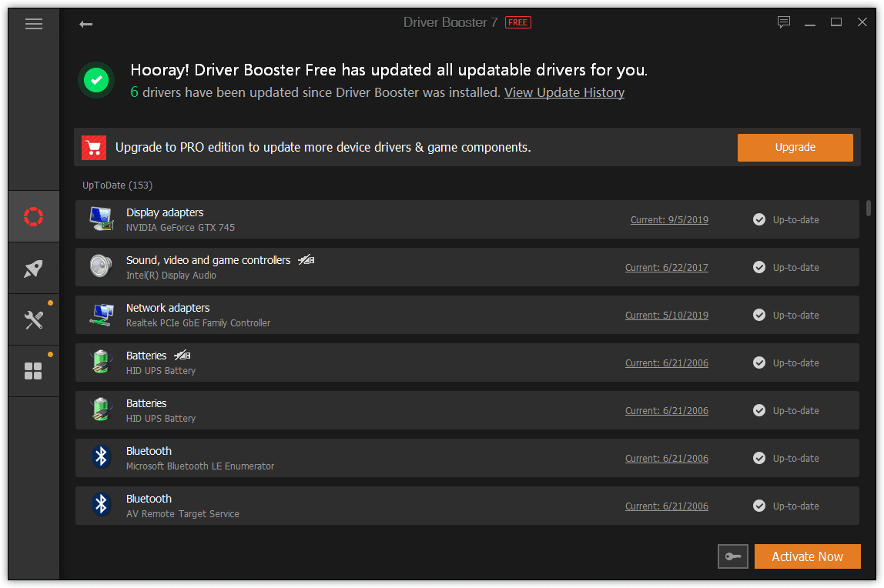Select the lifebuoy scan sidebar icon
884x588 pixels.
(x=34, y=216)
